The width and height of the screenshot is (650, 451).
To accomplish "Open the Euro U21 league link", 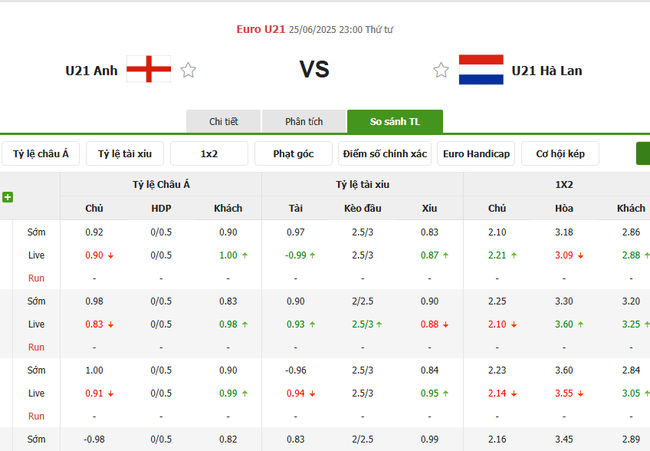I will [x=261, y=30].
